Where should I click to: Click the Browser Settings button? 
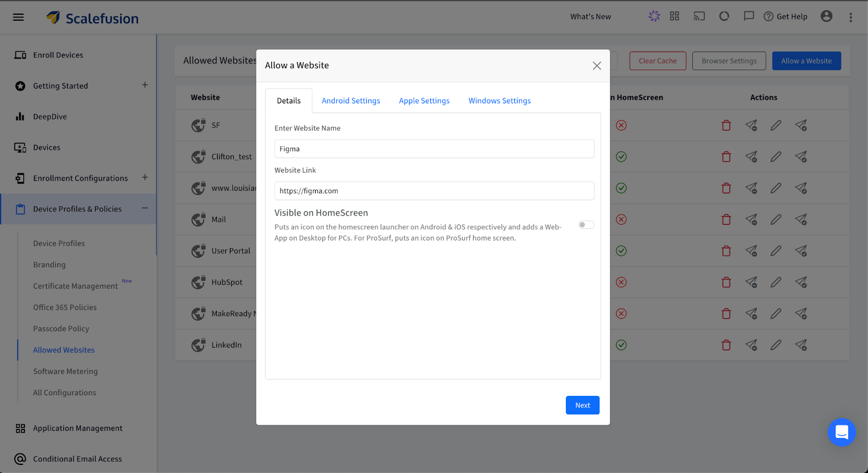click(729, 61)
